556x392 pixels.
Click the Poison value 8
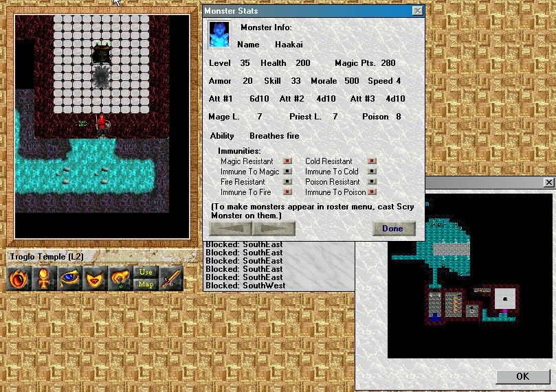(399, 117)
